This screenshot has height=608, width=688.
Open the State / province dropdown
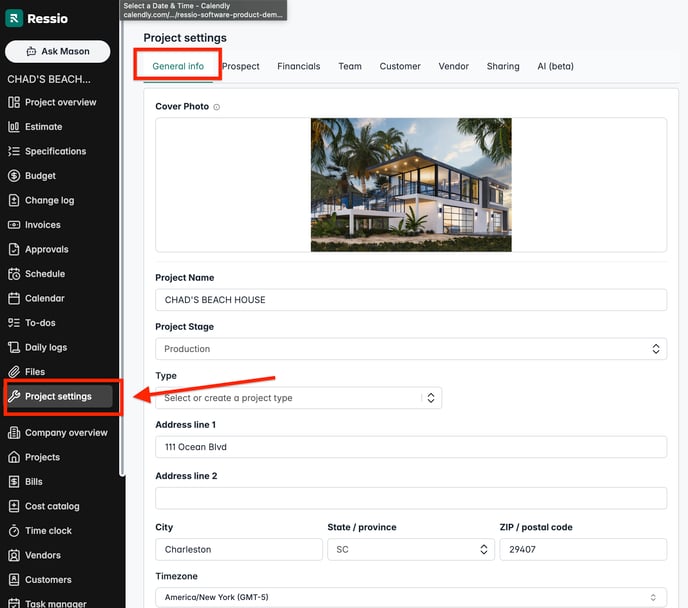click(x=484, y=549)
